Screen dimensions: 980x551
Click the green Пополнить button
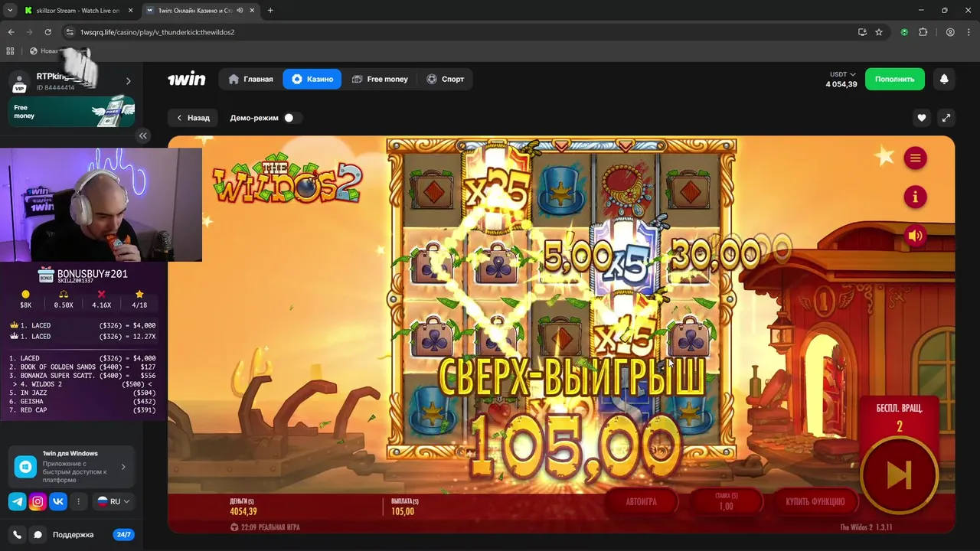click(x=894, y=79)
